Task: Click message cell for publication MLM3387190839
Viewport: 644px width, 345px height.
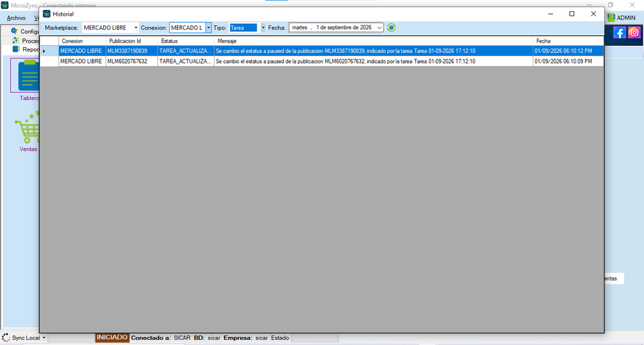Action: click(x=374, y=51)
